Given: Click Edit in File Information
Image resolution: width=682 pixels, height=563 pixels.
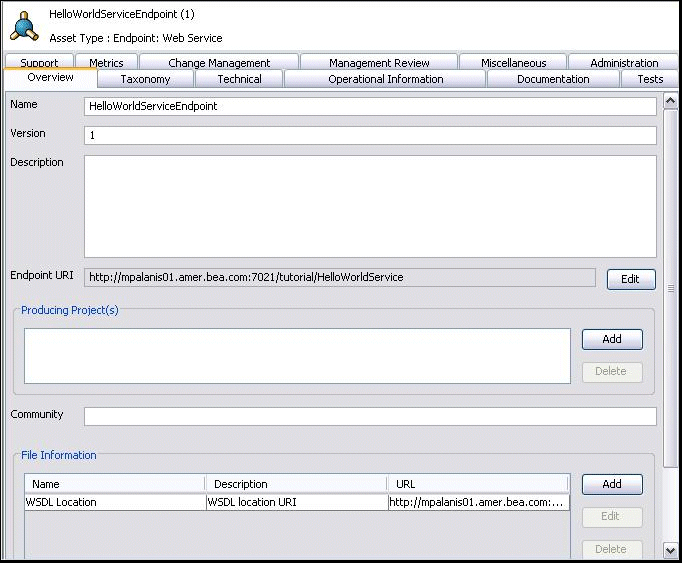Looking at the screenshot, I should coord(612,517).
